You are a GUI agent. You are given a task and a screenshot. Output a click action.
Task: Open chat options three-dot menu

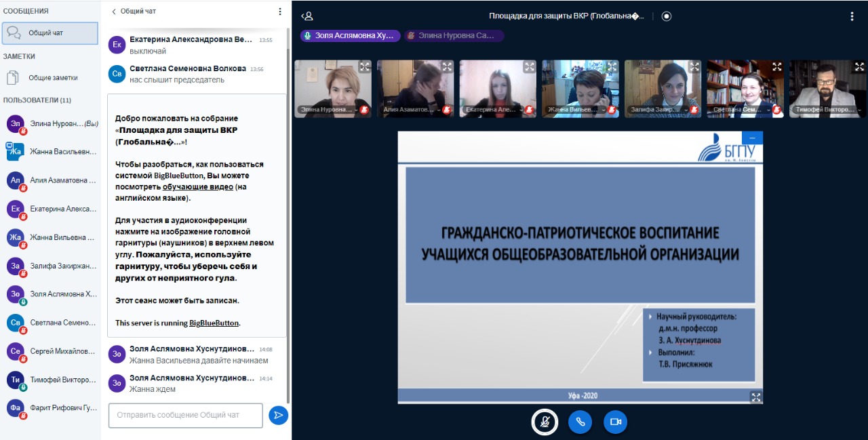click(x=280, y=12)
